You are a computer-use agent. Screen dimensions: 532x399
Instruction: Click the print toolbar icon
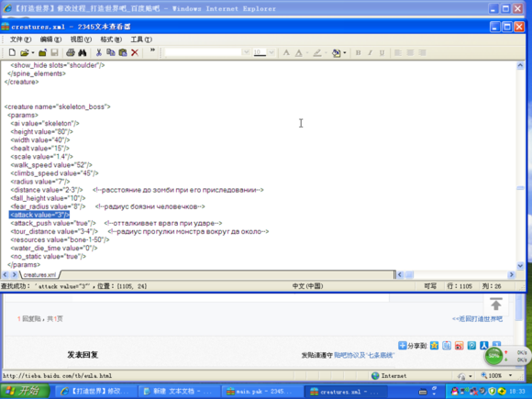71,52
